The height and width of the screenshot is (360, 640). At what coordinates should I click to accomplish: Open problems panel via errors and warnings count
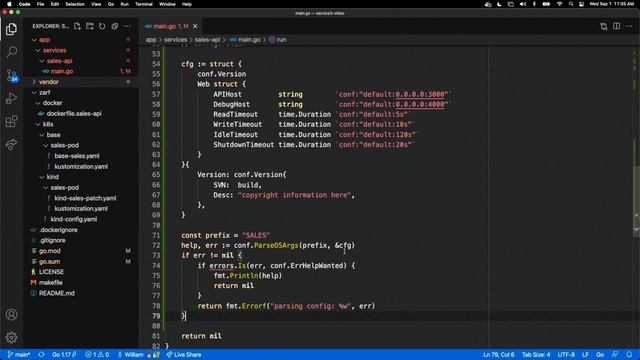click(97, 355)
